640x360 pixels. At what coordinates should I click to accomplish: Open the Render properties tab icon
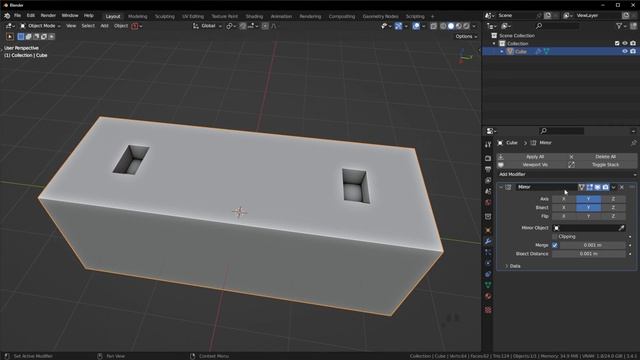click(x=488, y=158)
